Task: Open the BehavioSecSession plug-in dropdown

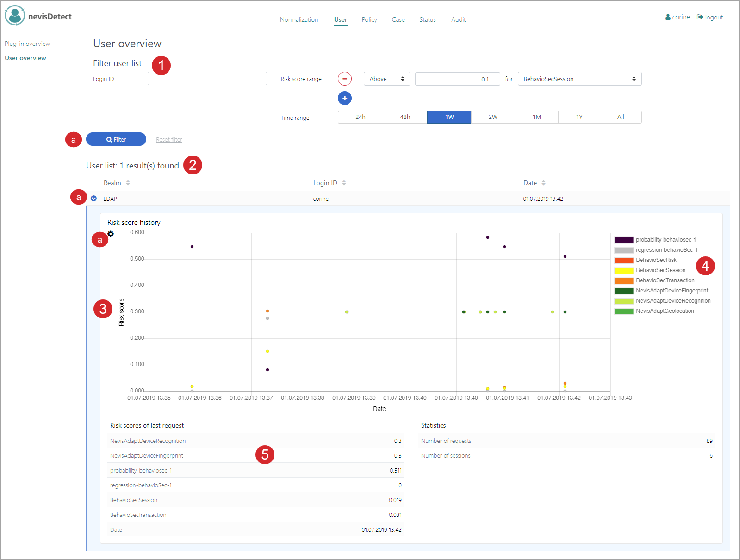Action: [x=579, y=79]
